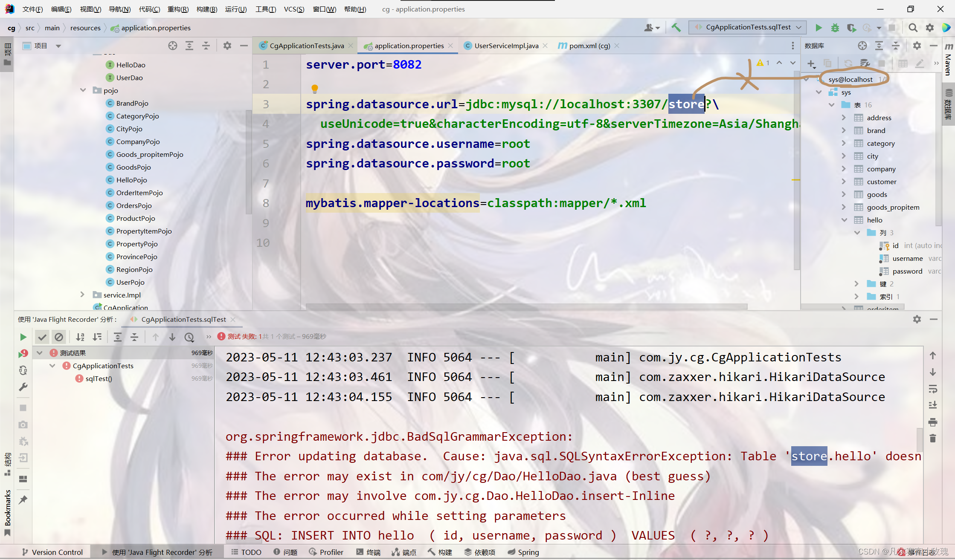The image size is (955, 560).
Task: Click the Build hammer icon
Action: (x=676, y=28)
